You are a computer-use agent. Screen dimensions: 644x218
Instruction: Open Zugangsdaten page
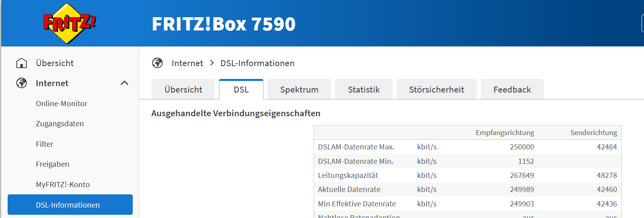60,124
